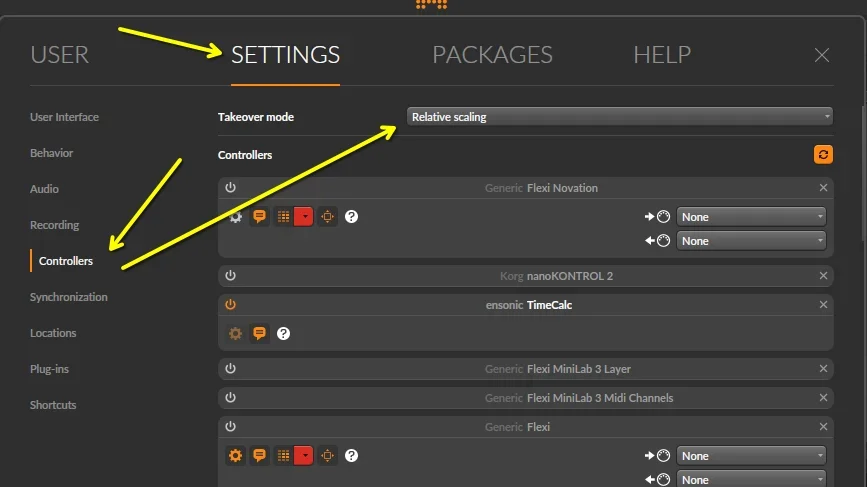Click the refresh controllers icon
Viewport: 867px width, 487px height.
pos(823,155)
